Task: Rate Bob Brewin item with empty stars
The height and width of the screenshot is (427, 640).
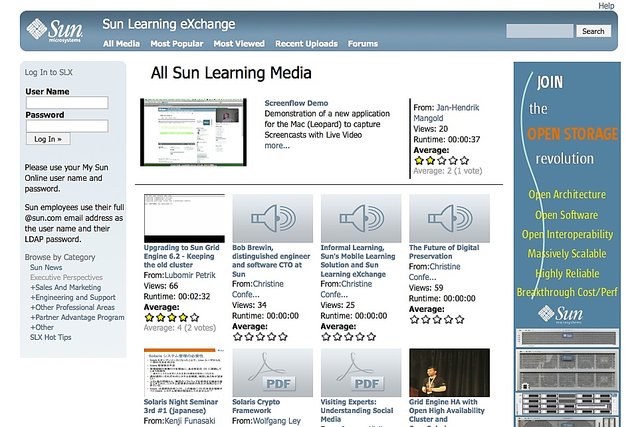Action: pos(260,337)
